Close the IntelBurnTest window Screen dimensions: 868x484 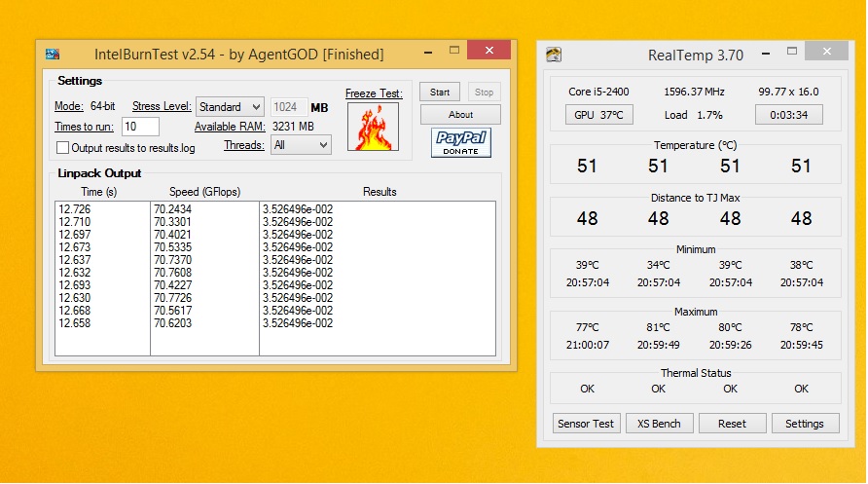point(488,52)
